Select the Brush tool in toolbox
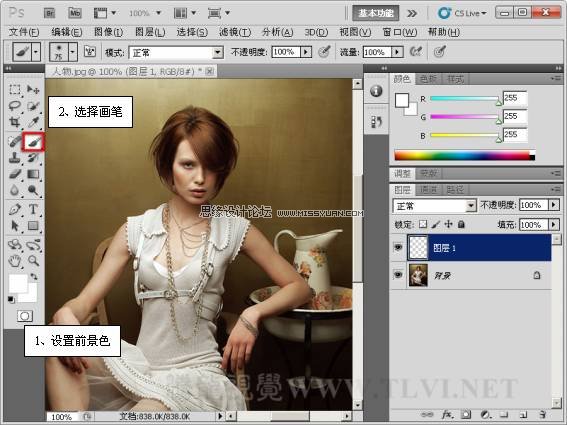 pyautogui.click(x=33, y=142)
